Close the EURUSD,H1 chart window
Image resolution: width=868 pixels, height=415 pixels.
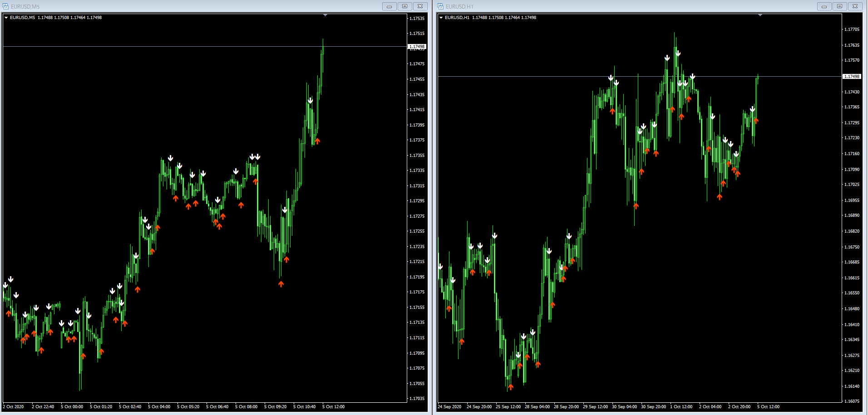855,6
